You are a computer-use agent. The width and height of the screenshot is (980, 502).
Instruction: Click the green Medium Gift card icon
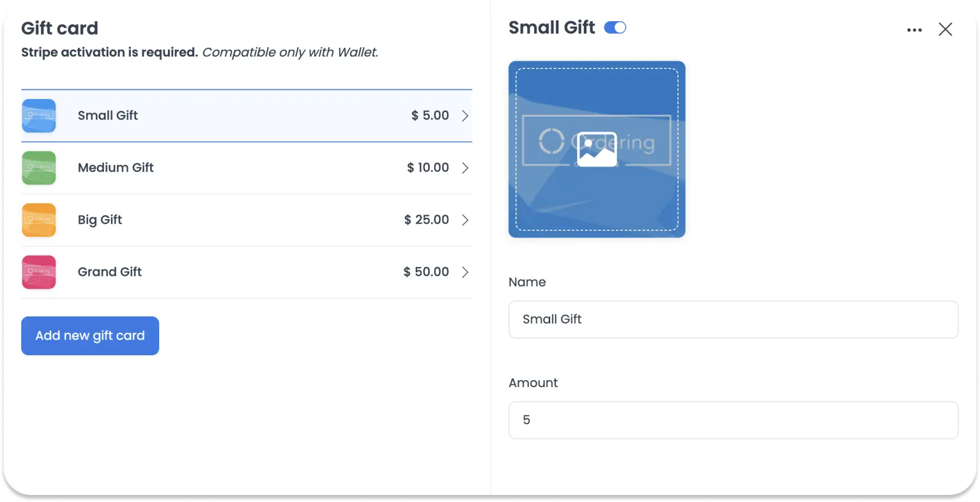[39, 168]
